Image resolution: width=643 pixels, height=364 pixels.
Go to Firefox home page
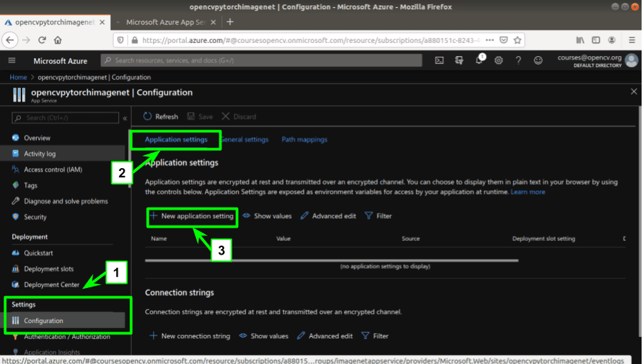(58, 40)
